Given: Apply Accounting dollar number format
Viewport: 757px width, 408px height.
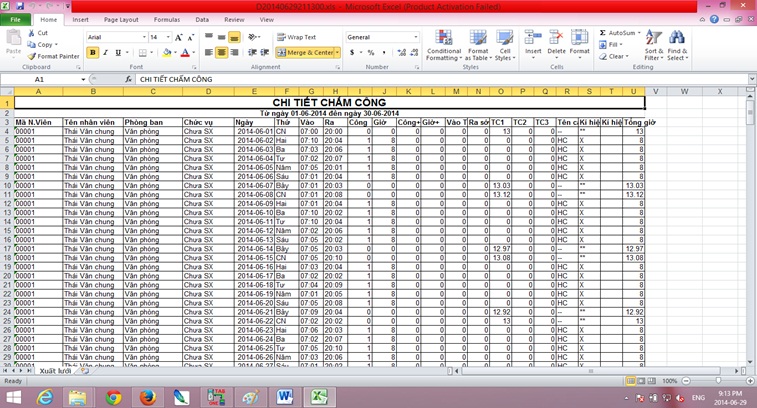Looking at the screenshot, I should tap(352, 52).
